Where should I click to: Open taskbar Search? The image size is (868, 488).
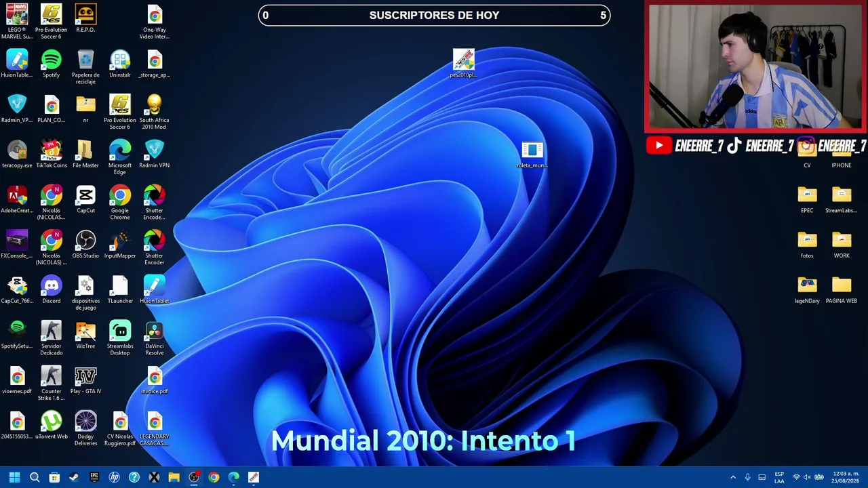[x=35, y=477]
